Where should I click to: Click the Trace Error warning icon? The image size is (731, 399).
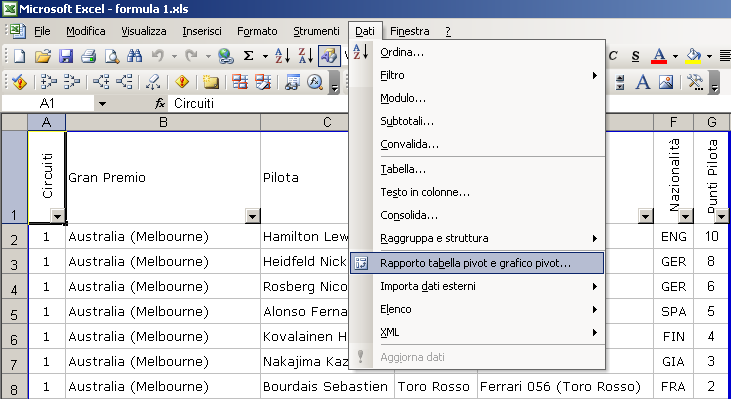182,83
